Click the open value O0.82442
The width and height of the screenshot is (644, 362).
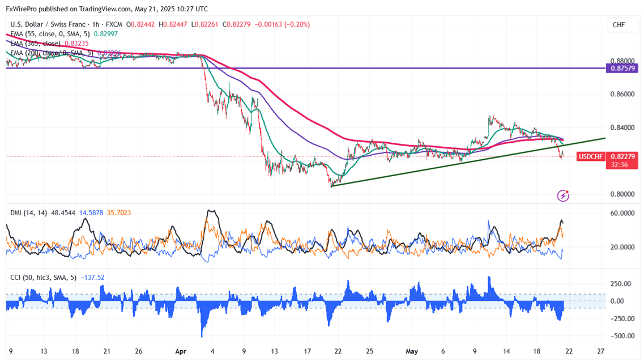click(140, 25)
